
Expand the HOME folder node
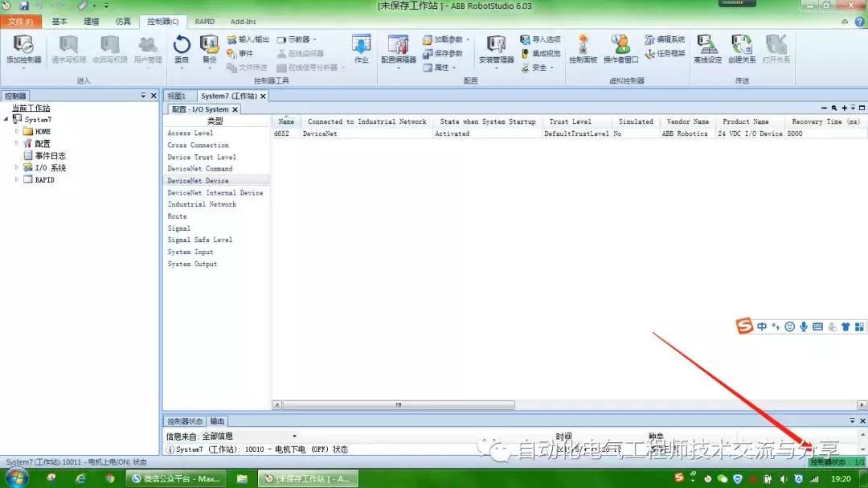[17, 131]
